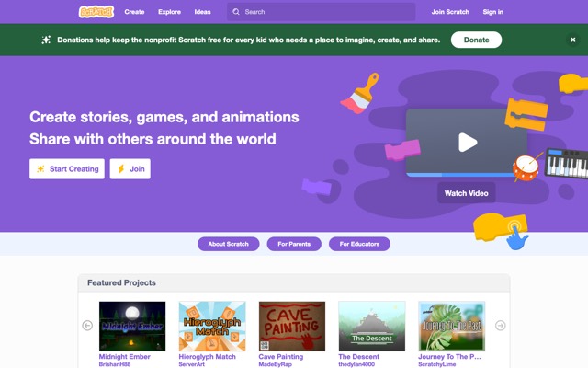Open author BrishanH88's profile link
The width and height of the screenshot is (588, 368).
coord(115,364)
